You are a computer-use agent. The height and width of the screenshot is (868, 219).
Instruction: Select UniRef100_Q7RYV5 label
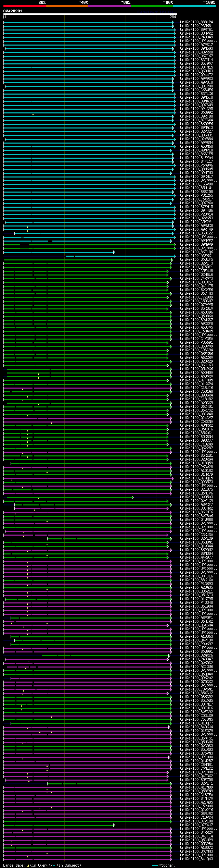point(196,305)
